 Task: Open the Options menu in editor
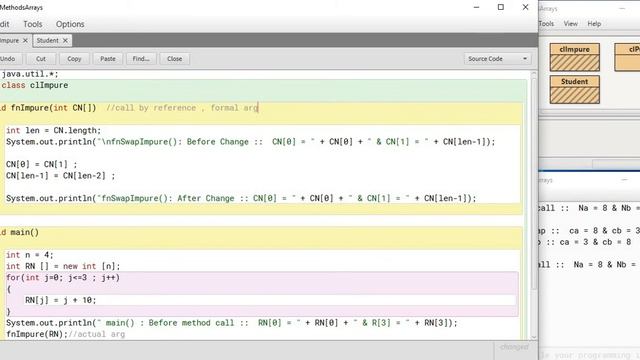(70, 24)
